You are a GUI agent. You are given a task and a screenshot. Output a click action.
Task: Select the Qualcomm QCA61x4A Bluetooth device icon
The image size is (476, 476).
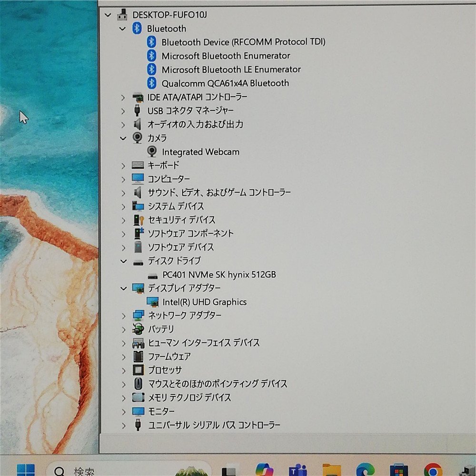151,83
